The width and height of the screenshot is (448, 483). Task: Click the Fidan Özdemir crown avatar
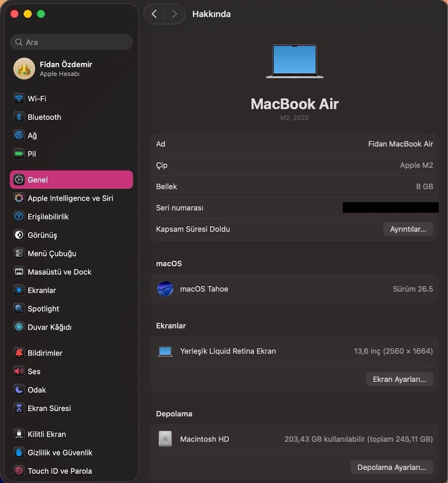pyautogui.click(x=24, y=69)
